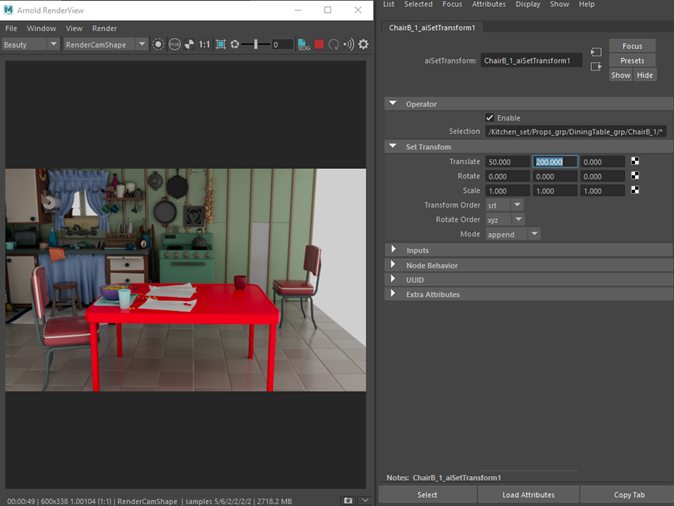674x506 pixels.
Task: Click the Presets button
Action: [x=632, y=61]
